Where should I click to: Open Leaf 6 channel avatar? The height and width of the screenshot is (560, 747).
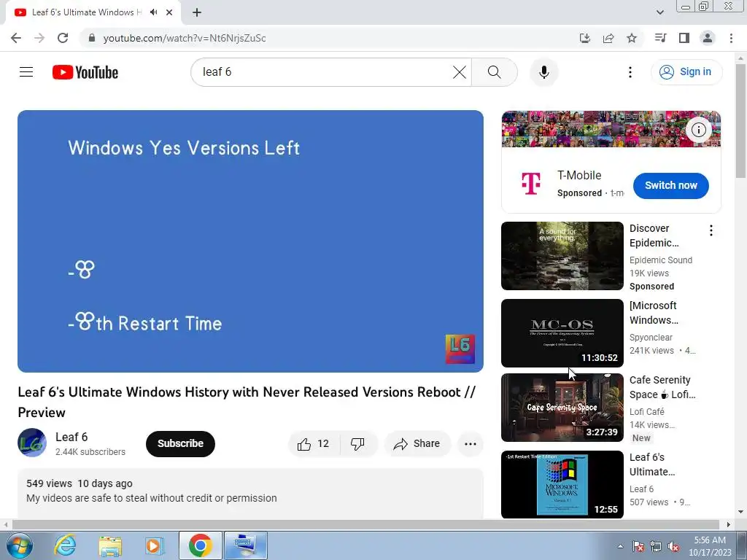click(32, 443)
